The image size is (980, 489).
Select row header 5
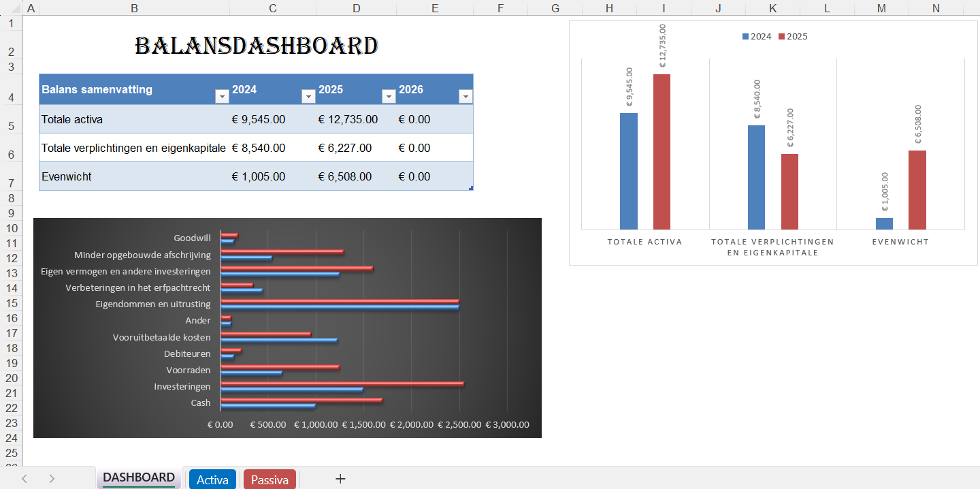coord(11,119)
